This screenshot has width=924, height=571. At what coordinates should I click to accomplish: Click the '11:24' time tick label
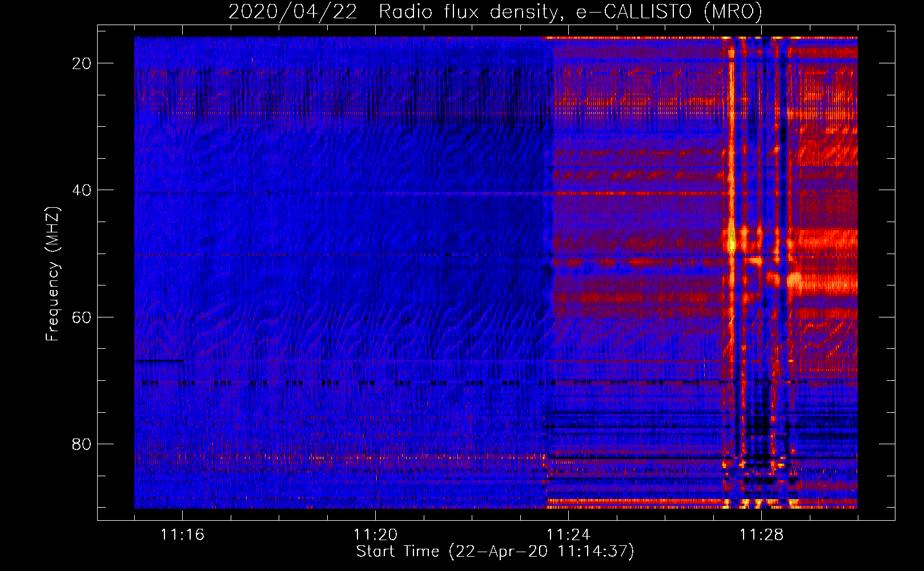tap(568, 534)
